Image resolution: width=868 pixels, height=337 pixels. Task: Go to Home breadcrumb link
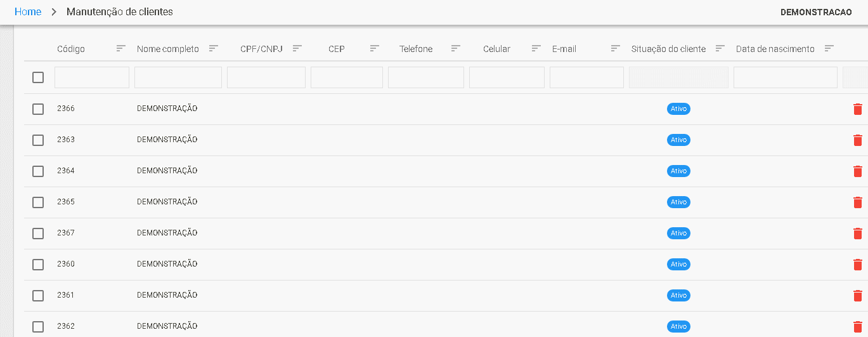click(28, 12)
